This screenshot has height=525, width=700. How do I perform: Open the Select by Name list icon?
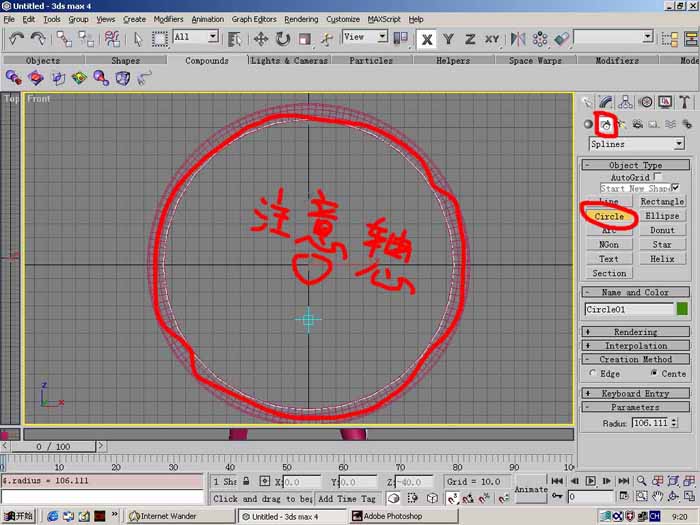tap(234, 39)
